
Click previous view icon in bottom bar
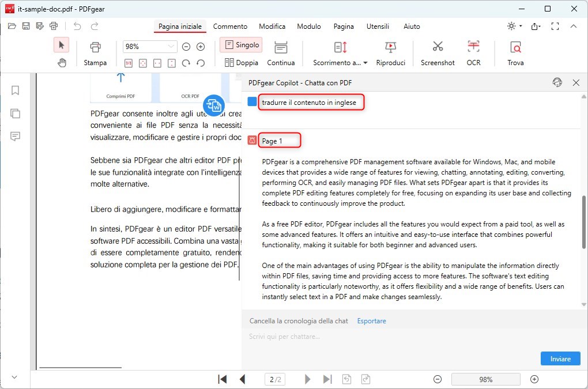[x=347, y=379]
